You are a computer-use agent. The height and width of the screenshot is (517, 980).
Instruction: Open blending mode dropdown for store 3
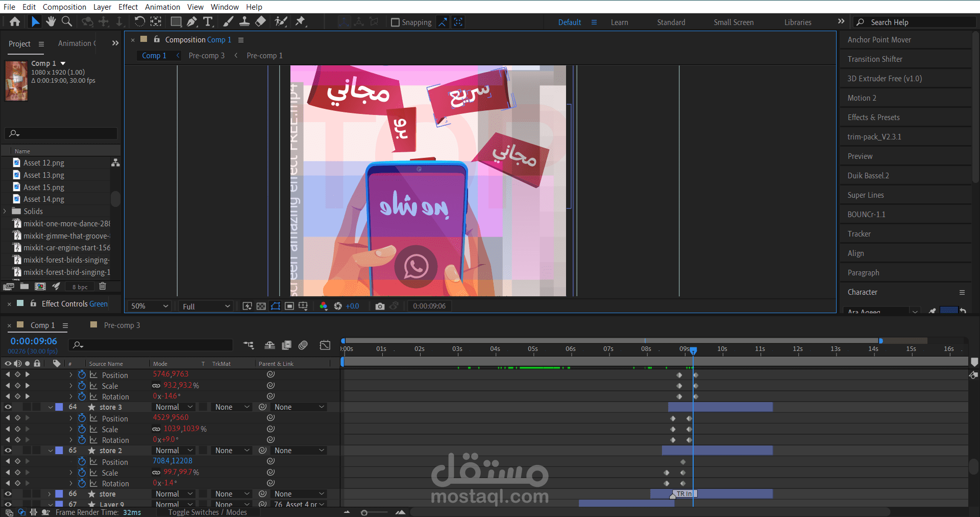pyautogui.click(x=174, y=407)
